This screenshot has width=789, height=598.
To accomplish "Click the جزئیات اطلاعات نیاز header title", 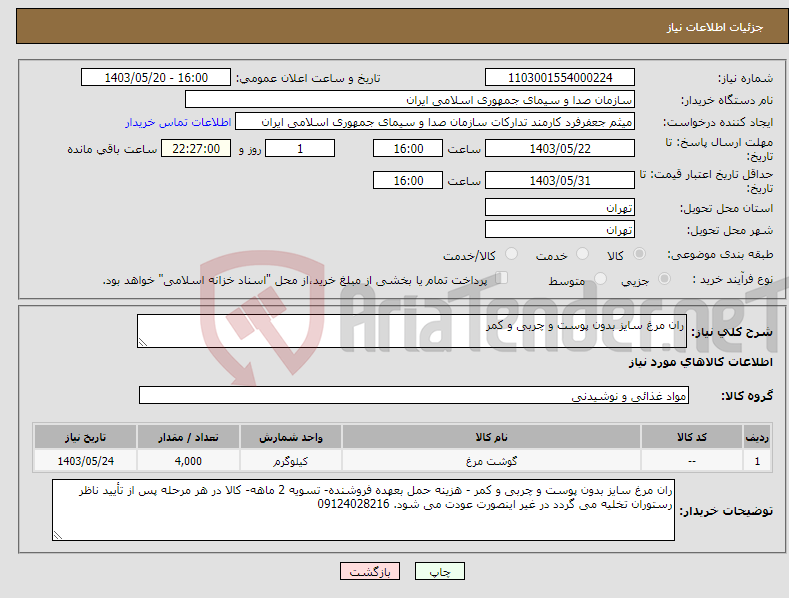I will (715, 27).
